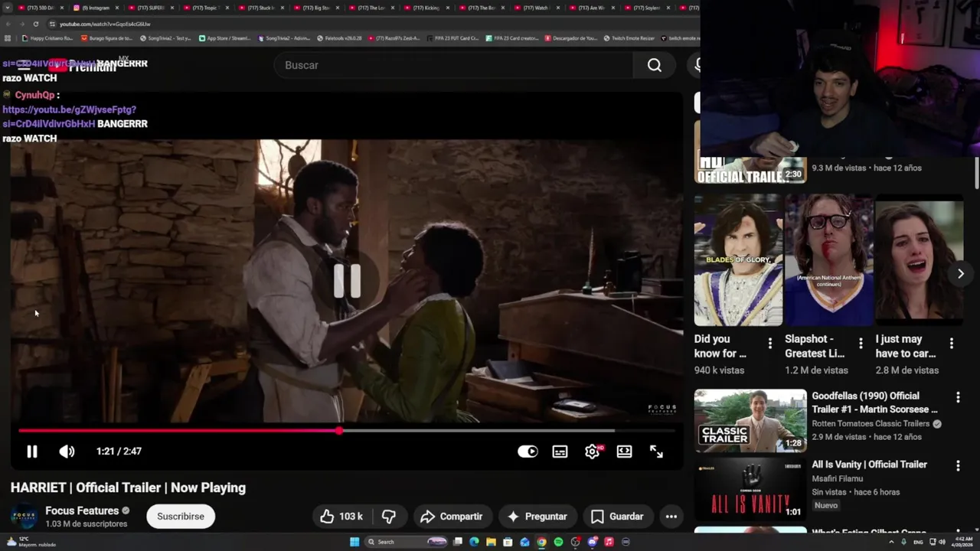Open the three-dot more actions menu below video
Screen dimensions: 980x551
point(671,517)
